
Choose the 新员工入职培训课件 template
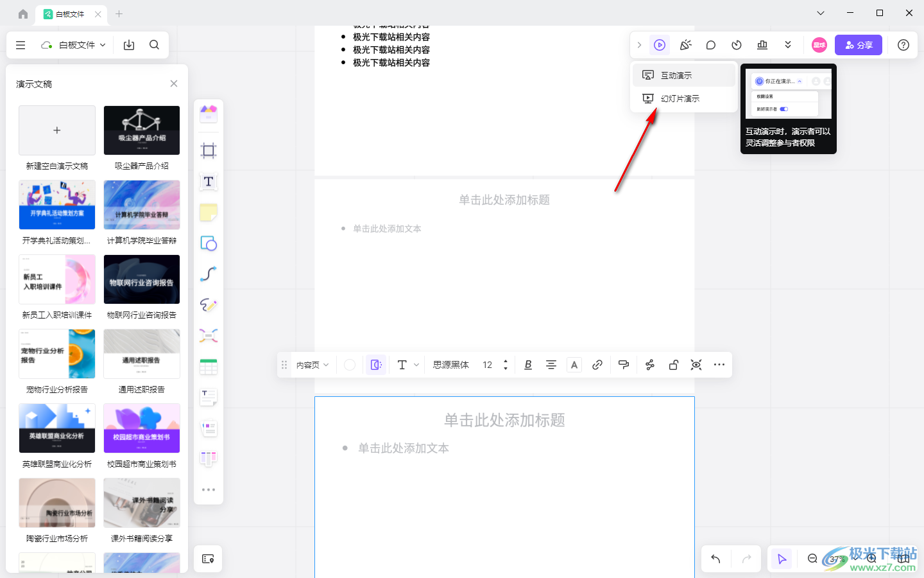point(57,279)
